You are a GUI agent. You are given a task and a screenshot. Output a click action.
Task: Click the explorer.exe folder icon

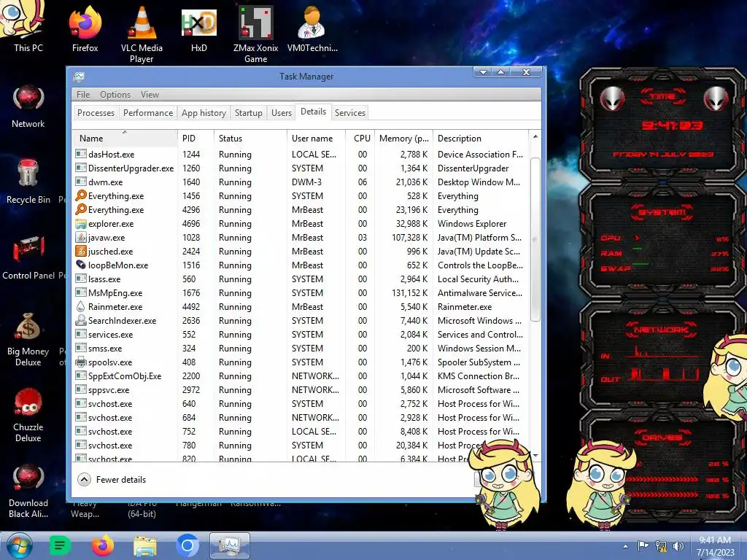tap(81, 223)
